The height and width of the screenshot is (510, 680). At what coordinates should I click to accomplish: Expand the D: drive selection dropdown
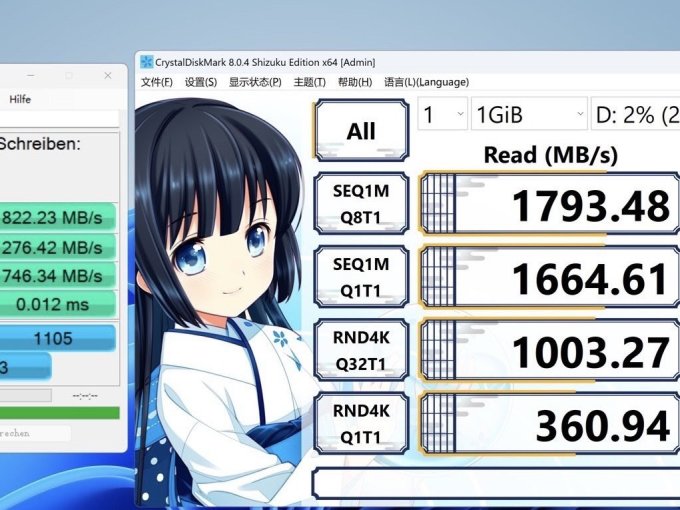coord(636,115)
